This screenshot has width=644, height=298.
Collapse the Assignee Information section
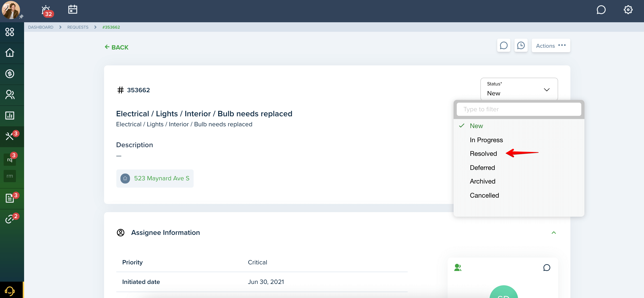554,233
